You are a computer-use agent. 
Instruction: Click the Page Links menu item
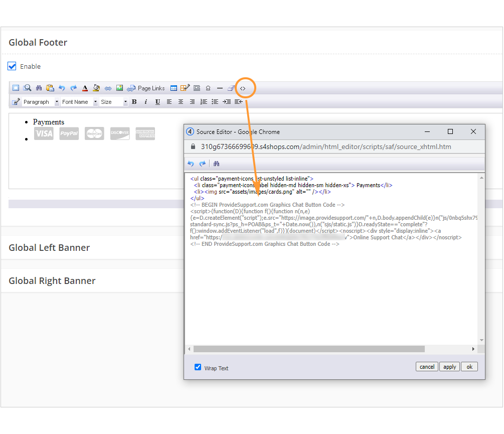[150, 88]
